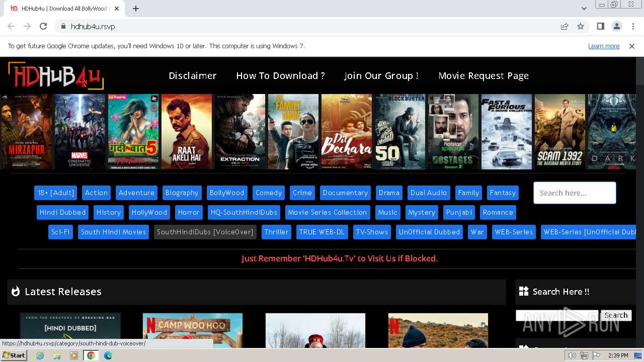Open Microsoft Edge from taskbar
Screen dimensions: 644x362
108,355
